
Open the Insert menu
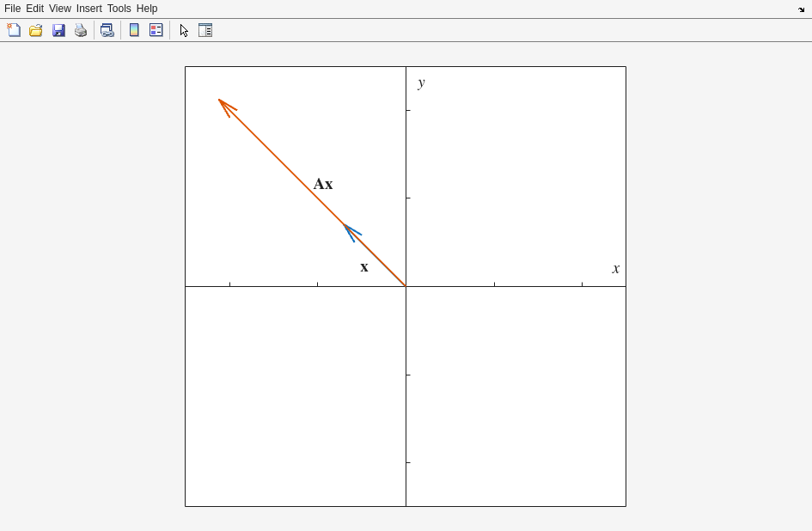89,9
